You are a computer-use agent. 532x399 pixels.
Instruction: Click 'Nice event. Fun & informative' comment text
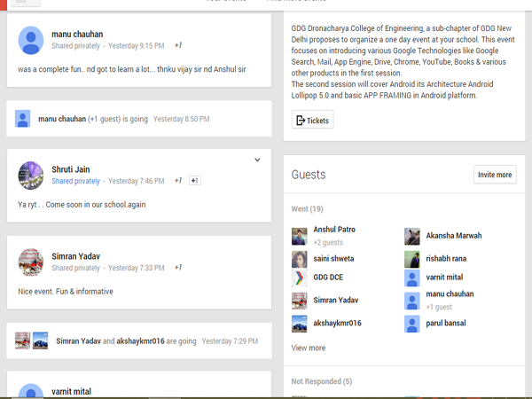coord(66,292)
